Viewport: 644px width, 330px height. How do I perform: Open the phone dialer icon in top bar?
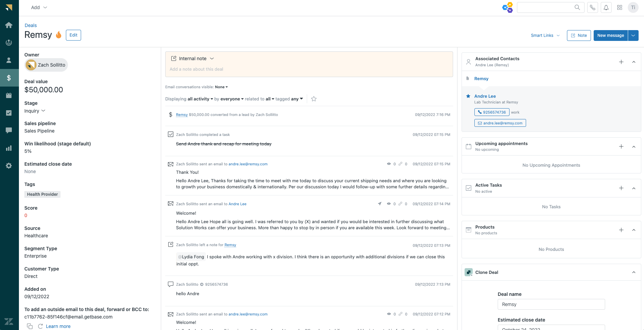tap(593, 7)
